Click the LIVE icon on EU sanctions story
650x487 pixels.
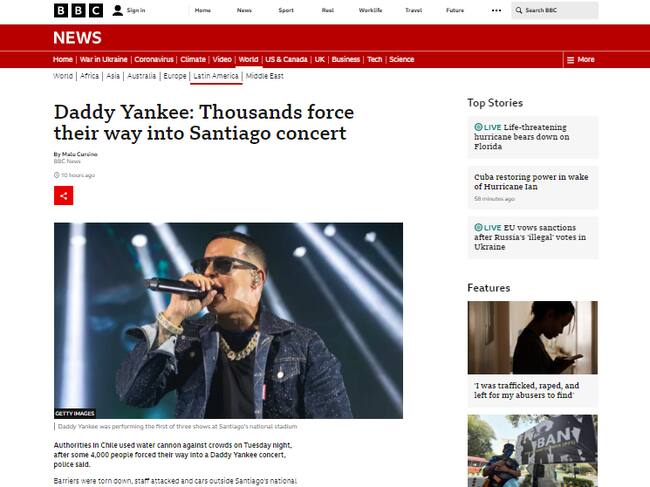478,227
